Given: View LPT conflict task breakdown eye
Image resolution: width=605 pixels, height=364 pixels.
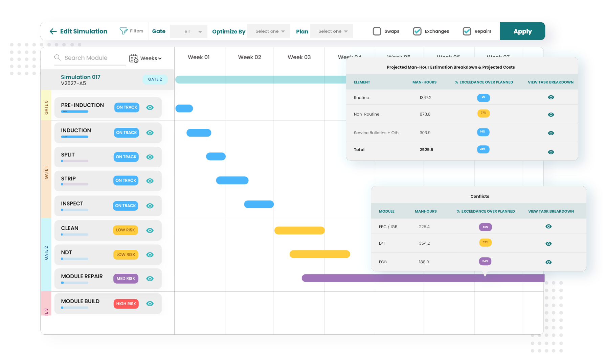Looking at the screenshot, I should pos(548,244).
